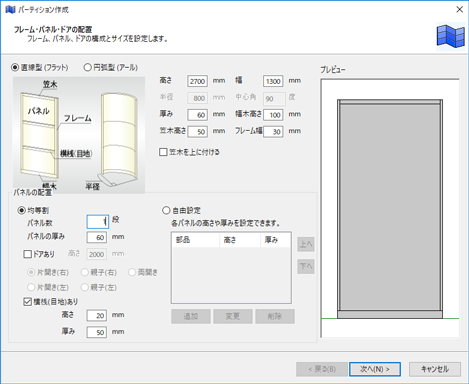
Task: Click the 高さ column header in parts list
Action: (x=240, y=240)
